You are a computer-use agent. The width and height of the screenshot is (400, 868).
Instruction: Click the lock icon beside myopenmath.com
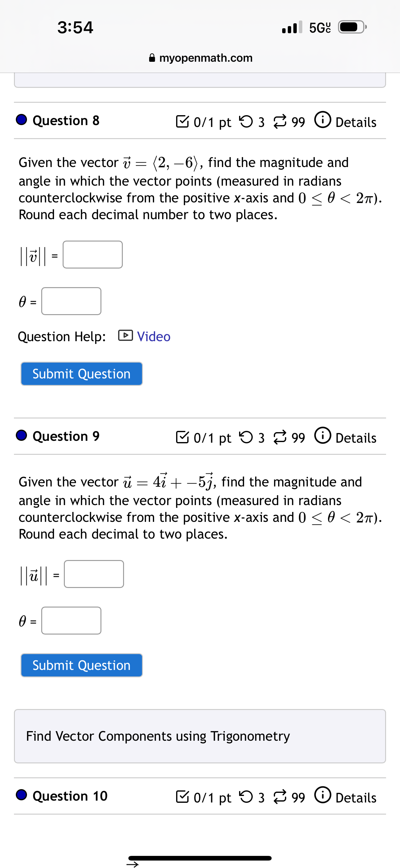pos(152,58)
